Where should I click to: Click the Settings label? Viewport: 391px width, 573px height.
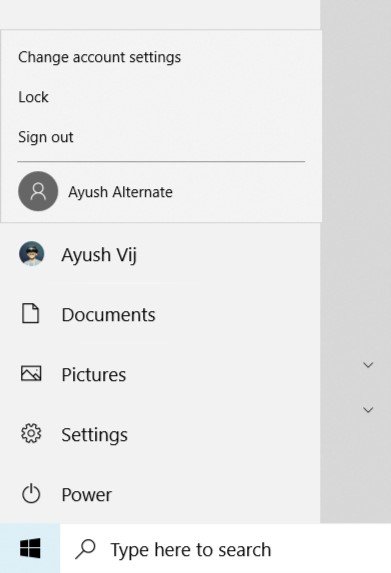point(95,435)
